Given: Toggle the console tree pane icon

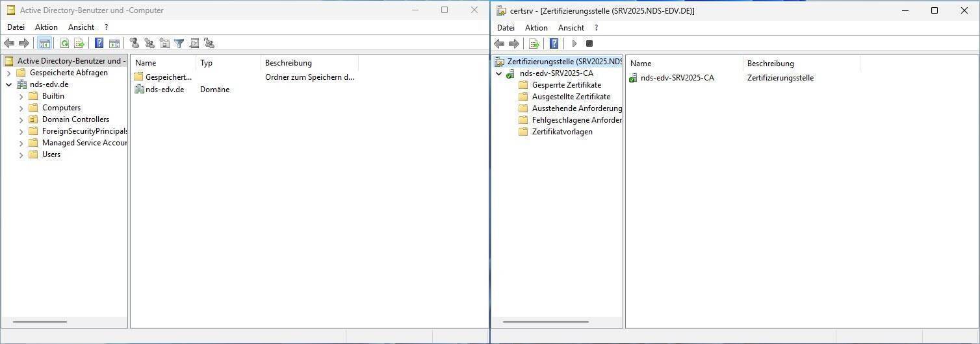Looking at the screenshot, I should point(44,43).
